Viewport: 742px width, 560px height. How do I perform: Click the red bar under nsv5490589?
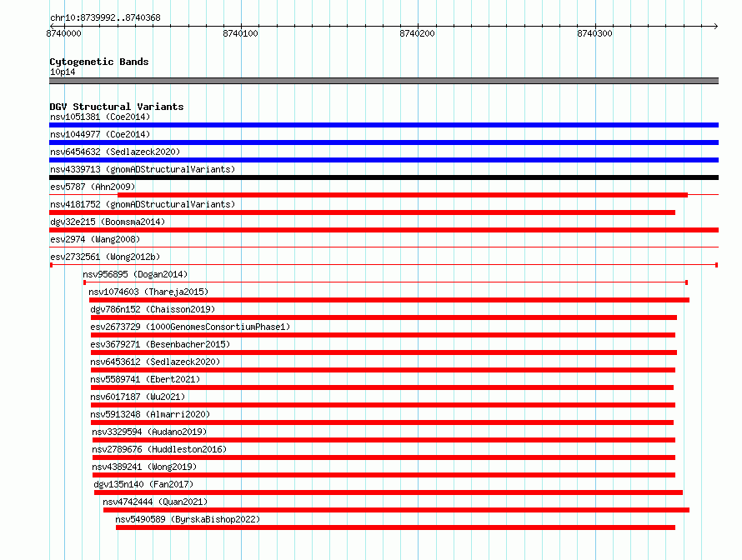396,527
